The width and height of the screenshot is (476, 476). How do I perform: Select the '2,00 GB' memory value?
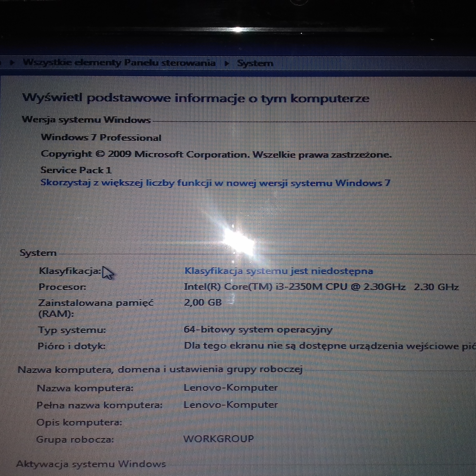[203, 302]
